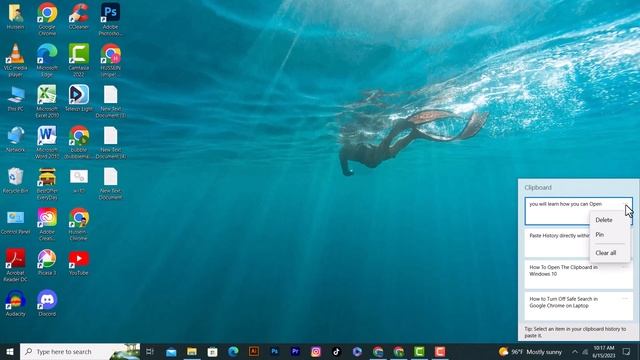640x360 pixels.
Task: Select New Text Document (4) file icon
Action: click(x=110, y=142)
